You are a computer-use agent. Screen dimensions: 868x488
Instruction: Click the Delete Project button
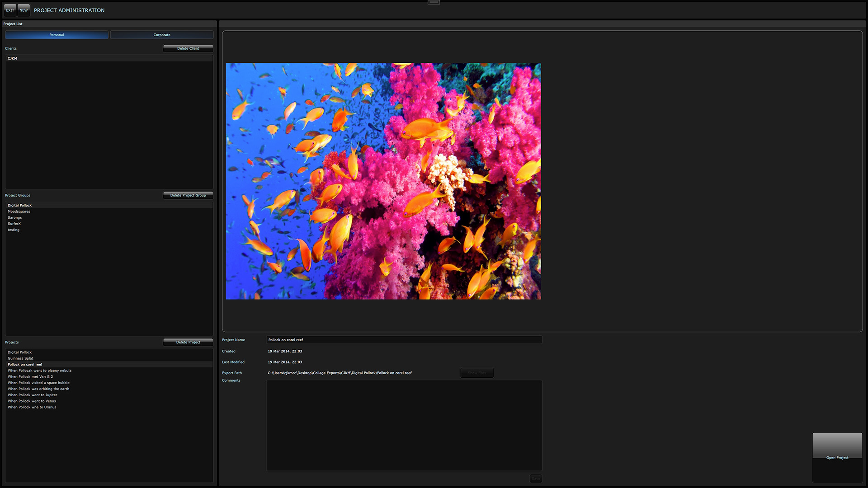pyautogui.click(x=188, y=342)
